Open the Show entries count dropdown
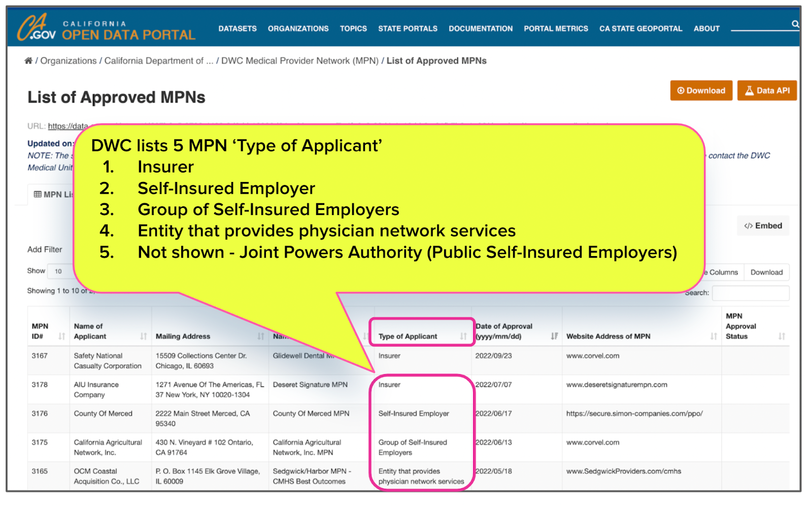Screen dimensions: 812x506 click(61, 271)
